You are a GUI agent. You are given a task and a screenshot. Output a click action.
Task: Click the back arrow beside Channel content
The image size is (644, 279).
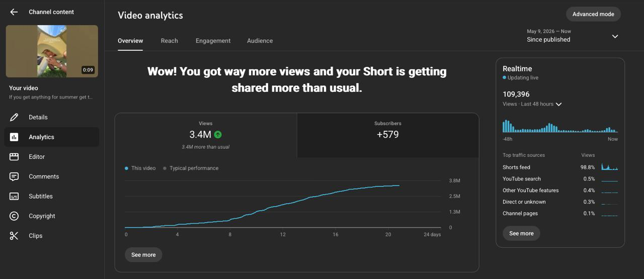tap(14, 12)
